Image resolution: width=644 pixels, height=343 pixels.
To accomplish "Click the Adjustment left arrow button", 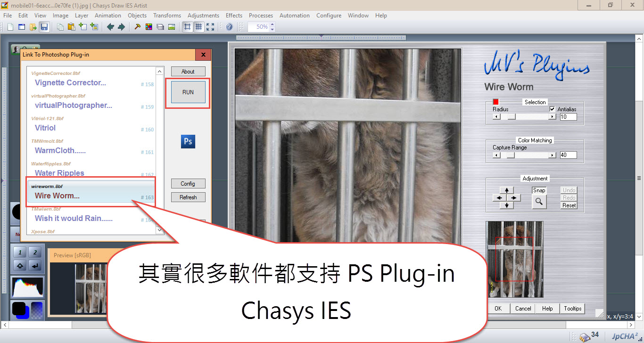I will (499, 198).
